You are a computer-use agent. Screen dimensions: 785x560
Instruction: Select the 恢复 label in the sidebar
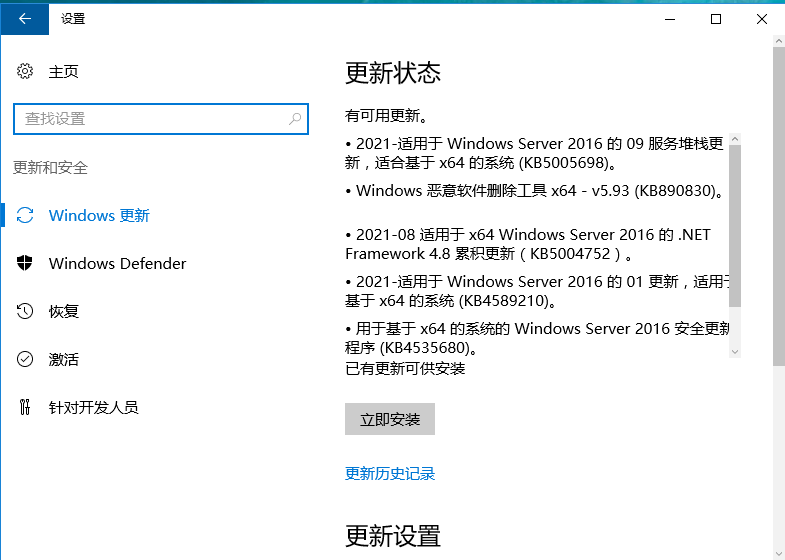[x=64, y=312]
